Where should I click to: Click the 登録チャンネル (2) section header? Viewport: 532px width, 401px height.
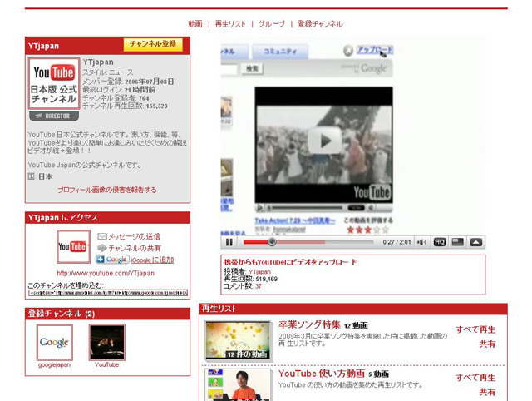(62, 314)
